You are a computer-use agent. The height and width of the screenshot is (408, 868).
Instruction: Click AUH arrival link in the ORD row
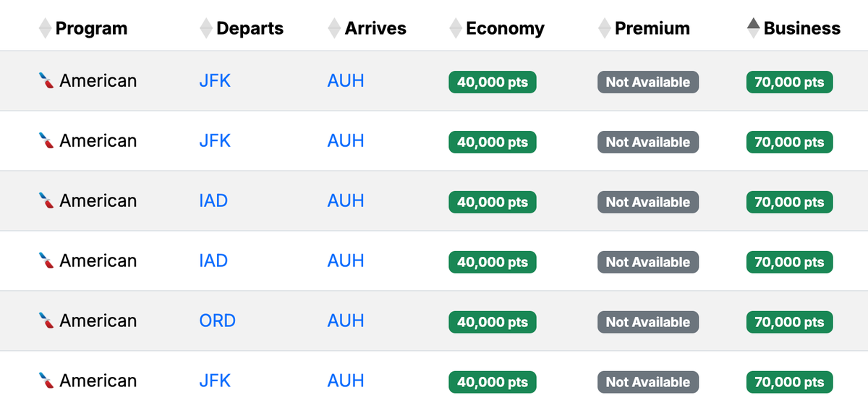(x=346, y=321)
